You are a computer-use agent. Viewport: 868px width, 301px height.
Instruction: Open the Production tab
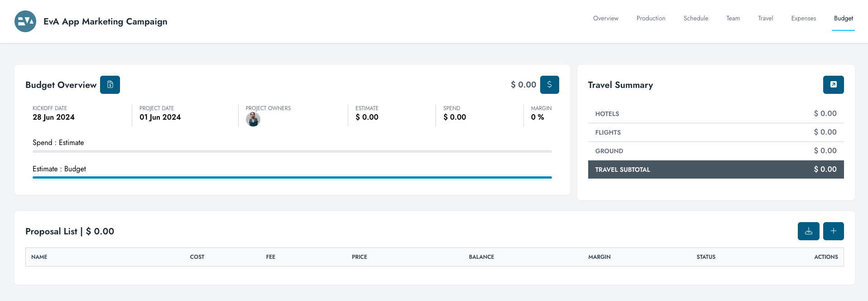tap(651, 19)
